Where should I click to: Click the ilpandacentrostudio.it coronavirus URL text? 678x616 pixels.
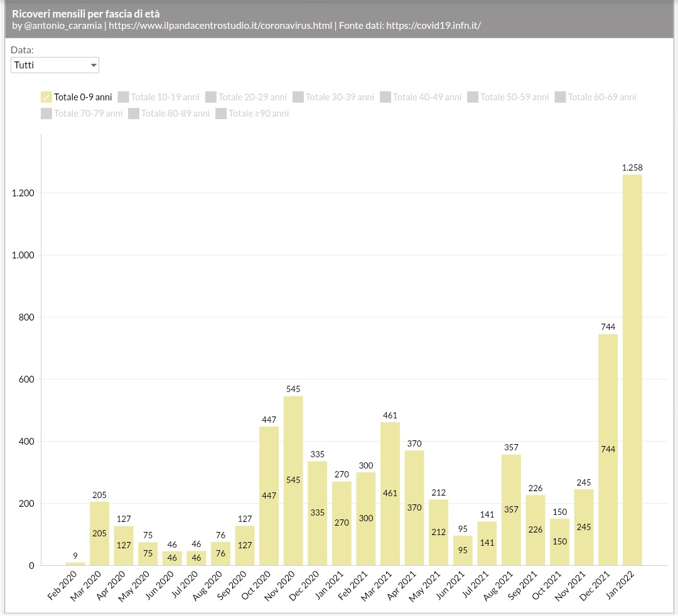(220, 26)
